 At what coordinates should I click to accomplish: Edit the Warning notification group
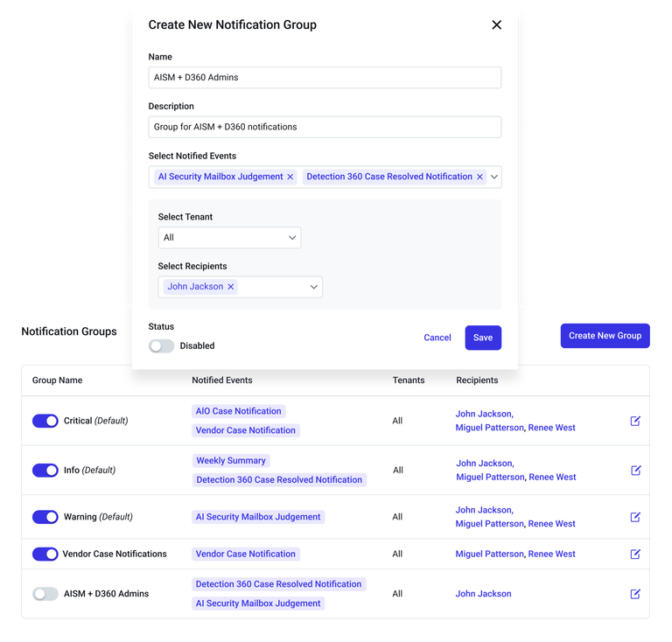pos(635,517)
